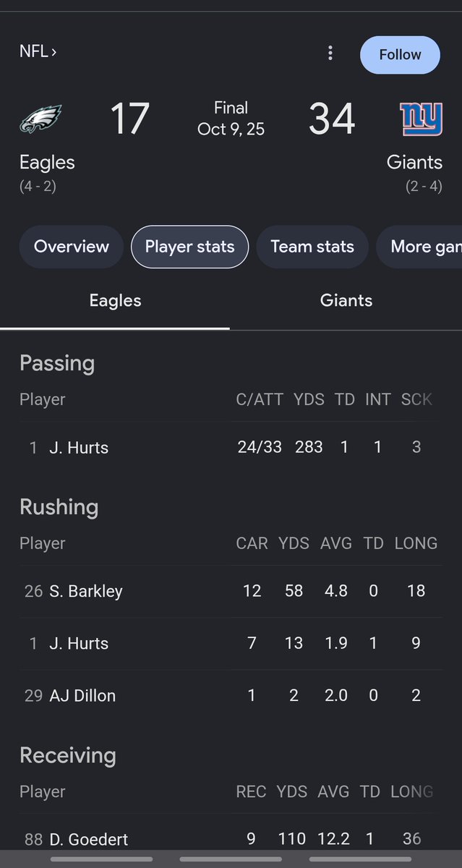
Task: Select D. Goedert receiving row
Action: click(x=231, y=839)
